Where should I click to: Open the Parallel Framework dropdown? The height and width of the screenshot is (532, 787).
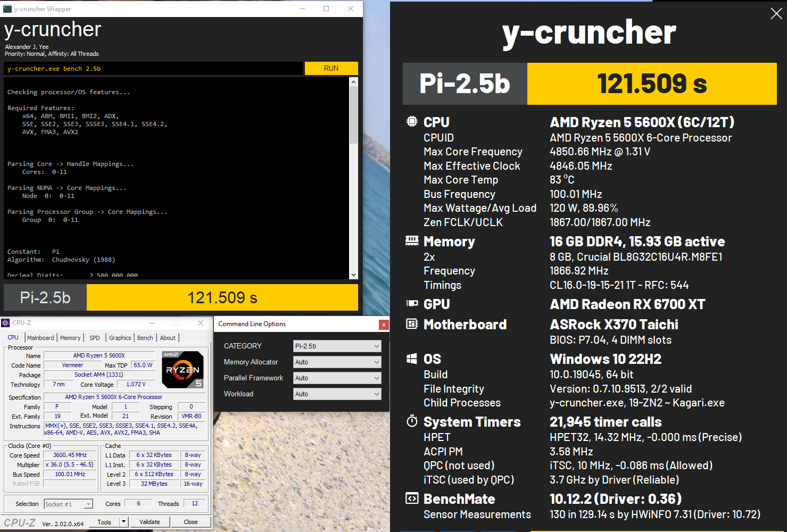coord(337,378)
